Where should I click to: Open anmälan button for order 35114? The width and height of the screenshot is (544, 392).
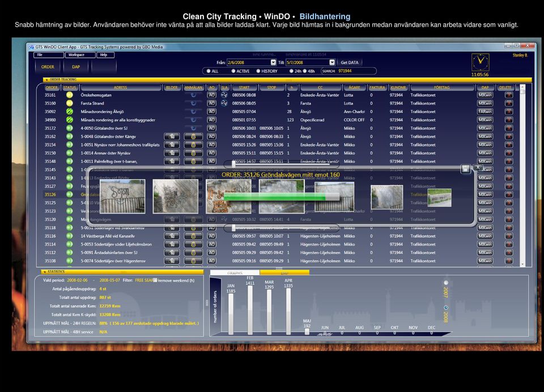tap(193, 244)
